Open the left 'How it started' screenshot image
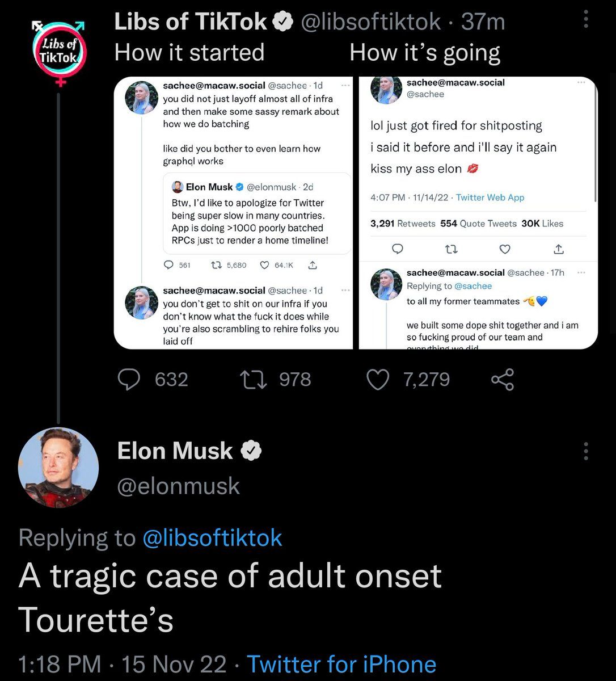This screenshot has width=616, height=681. click(x=233, y=213)
